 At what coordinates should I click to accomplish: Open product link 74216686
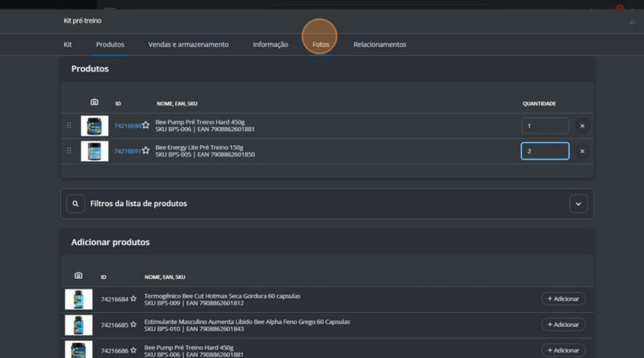point(128,126)
